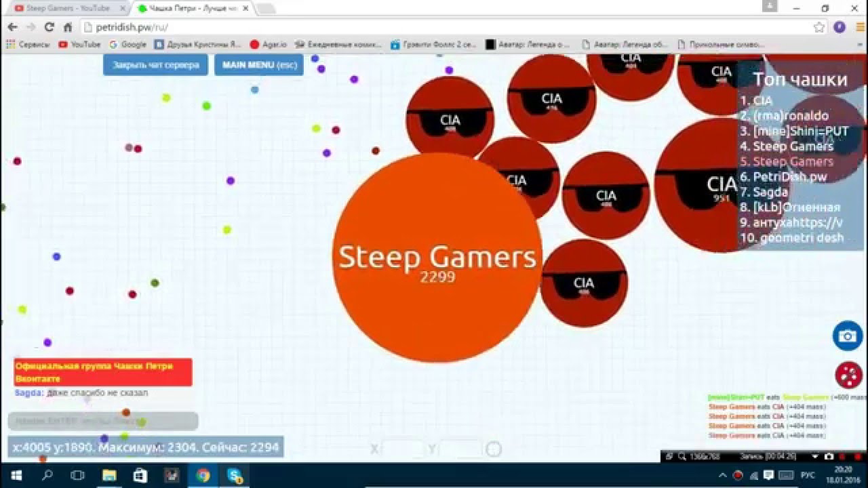The image size is (868, 488).
Task: Switch to Chrome on the taskbar
Action: point(203,475)
